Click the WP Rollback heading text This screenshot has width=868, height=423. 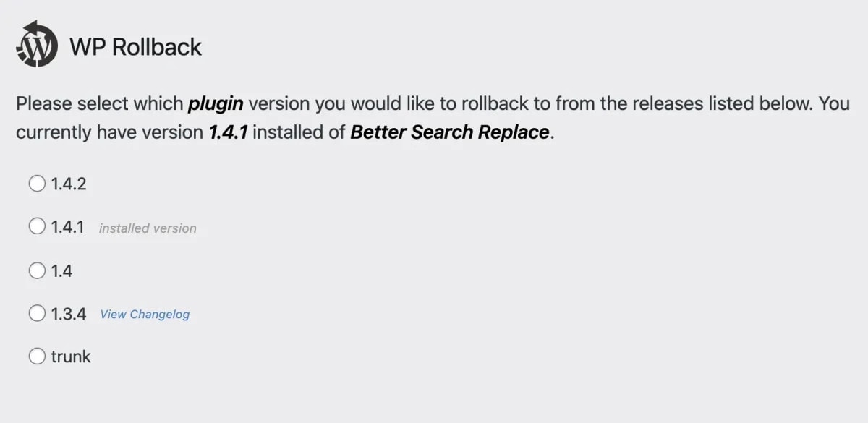click(x=135, y=46)
